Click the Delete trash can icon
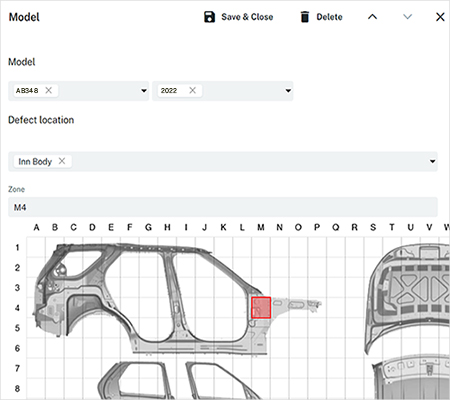 [x=305, y=17]
